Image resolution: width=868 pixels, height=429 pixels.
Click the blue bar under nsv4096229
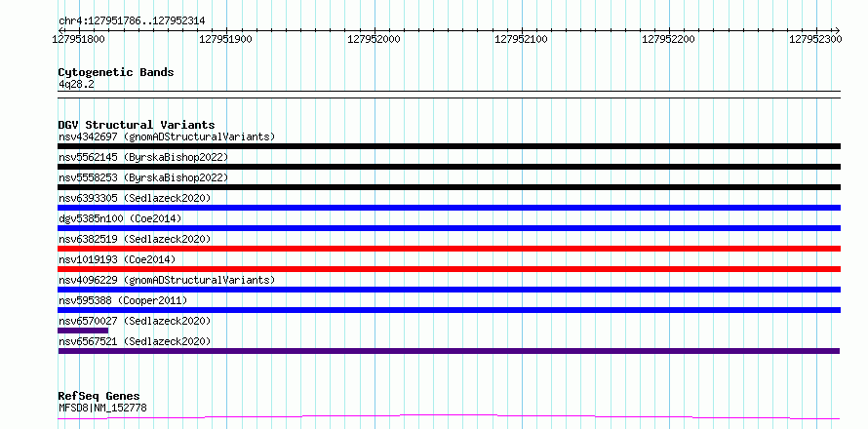449,290
